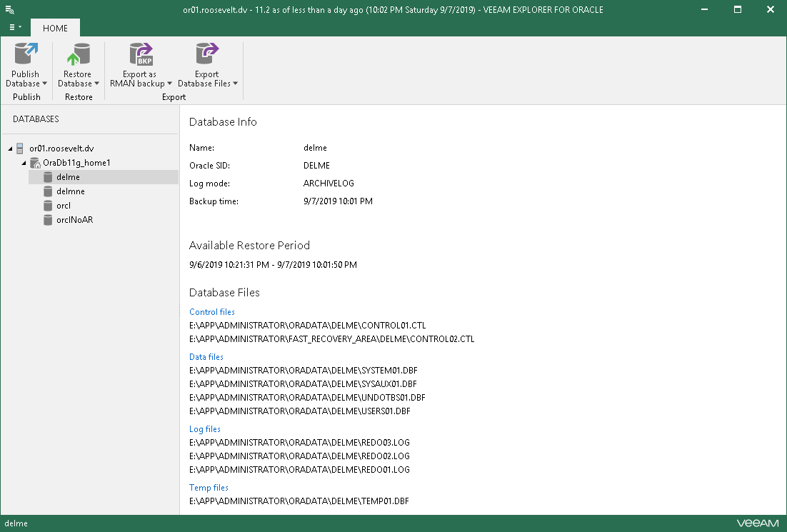Click the Data files link
Viewport: 787px width, 532px height.
pyautogui.click(x=206, y=357)
